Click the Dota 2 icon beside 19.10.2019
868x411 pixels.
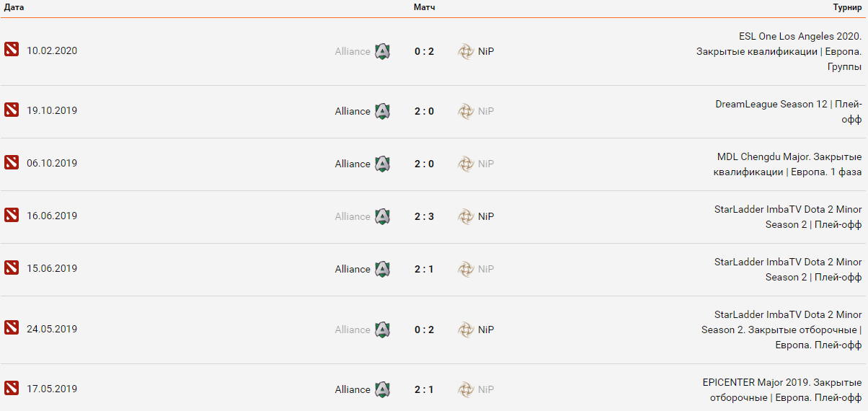coord(11,110)
